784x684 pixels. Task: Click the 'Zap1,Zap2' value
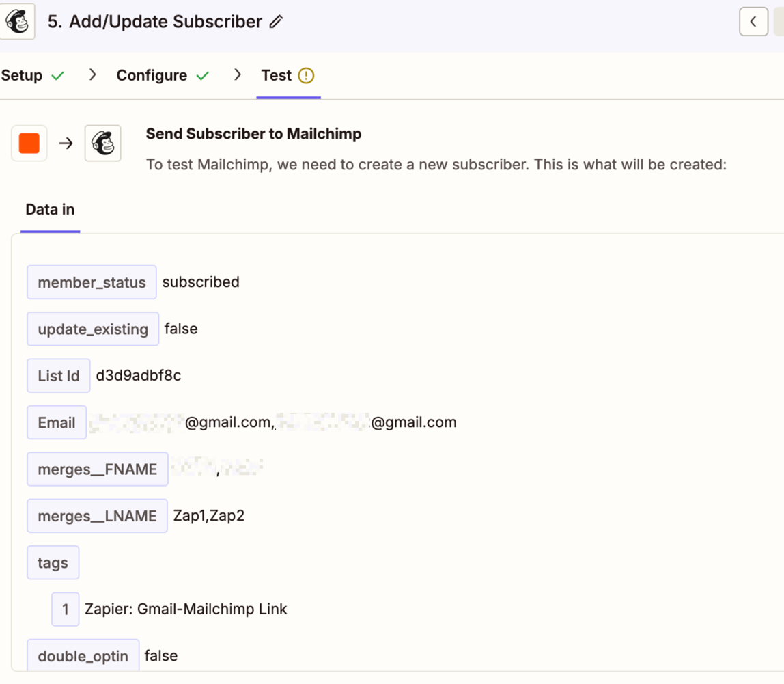(x=209, y=515)
